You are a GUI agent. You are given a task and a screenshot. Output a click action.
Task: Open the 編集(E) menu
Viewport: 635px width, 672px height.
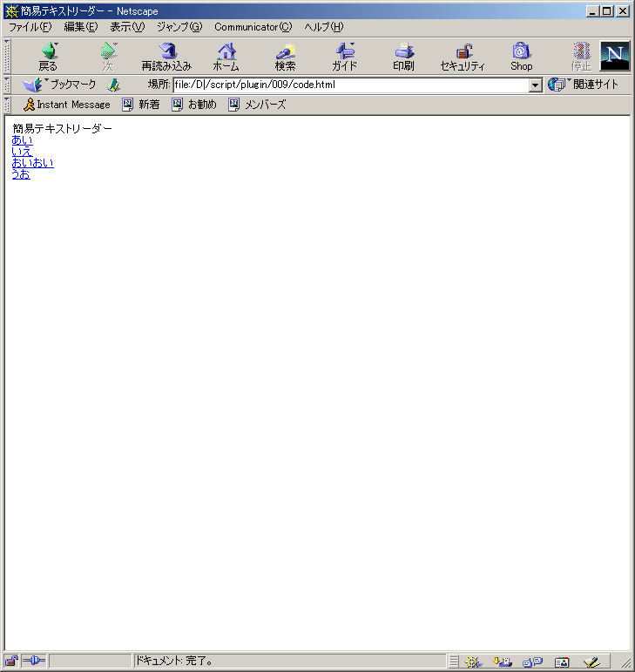(80, 27)
